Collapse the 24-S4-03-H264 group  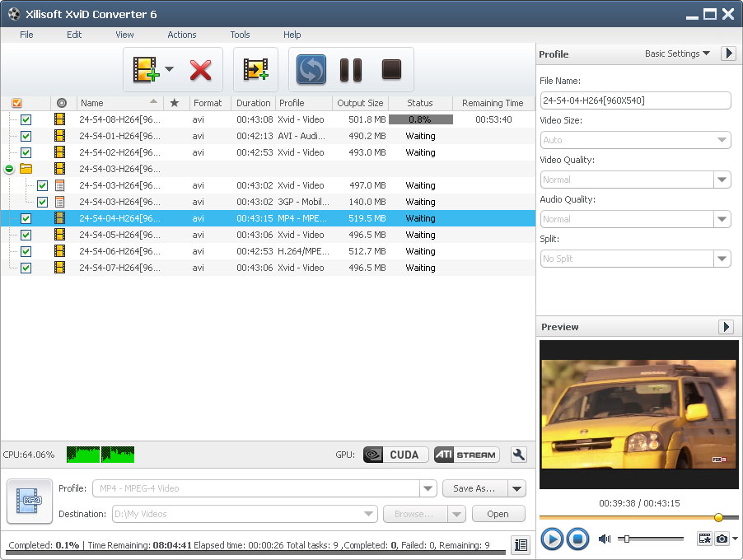point(9,169)
